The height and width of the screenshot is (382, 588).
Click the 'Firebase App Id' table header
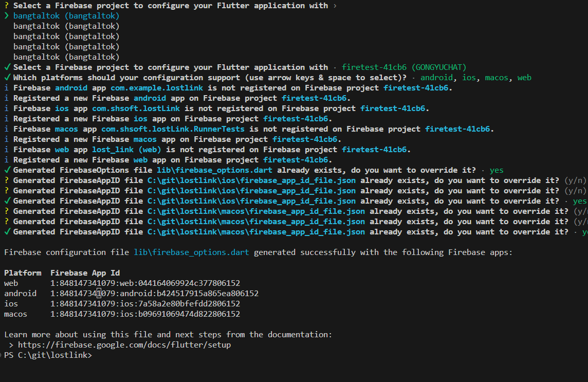[85, 273]
